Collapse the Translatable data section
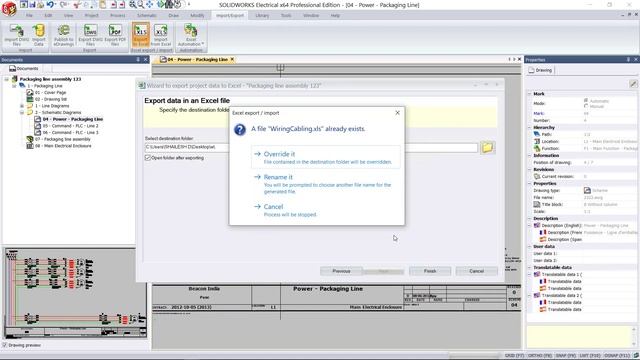This screenshot has width=640, height=360. pos(530,267)
